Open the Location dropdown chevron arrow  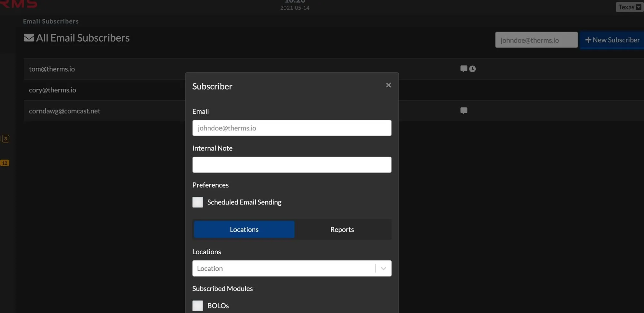pyautogui.click(x=383, y=268)
